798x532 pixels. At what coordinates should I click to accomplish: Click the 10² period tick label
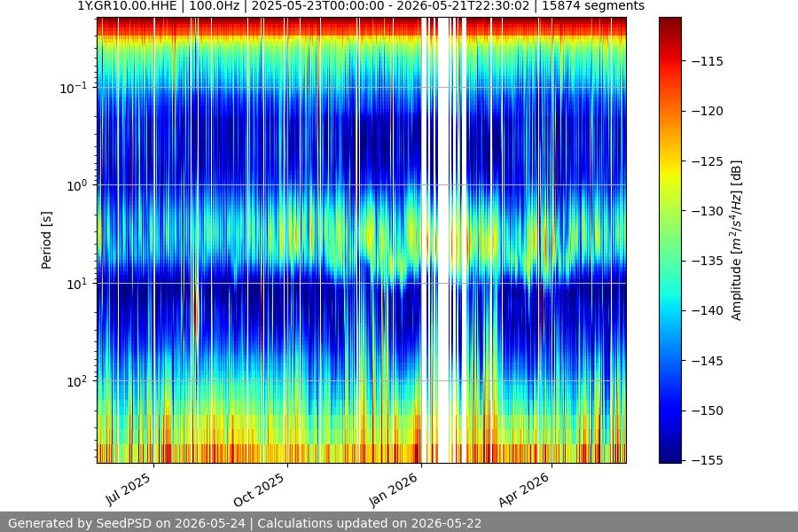point(76,381)
